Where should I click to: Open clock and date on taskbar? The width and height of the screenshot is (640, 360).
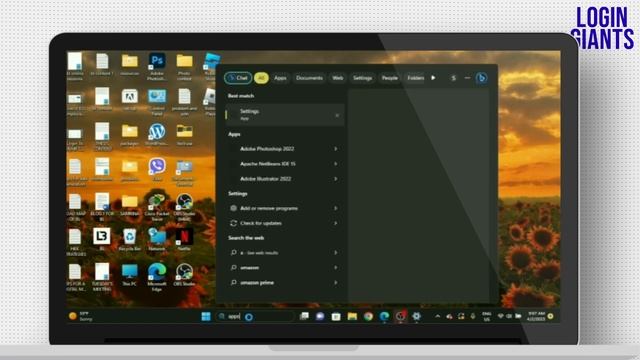coord(536,316)
